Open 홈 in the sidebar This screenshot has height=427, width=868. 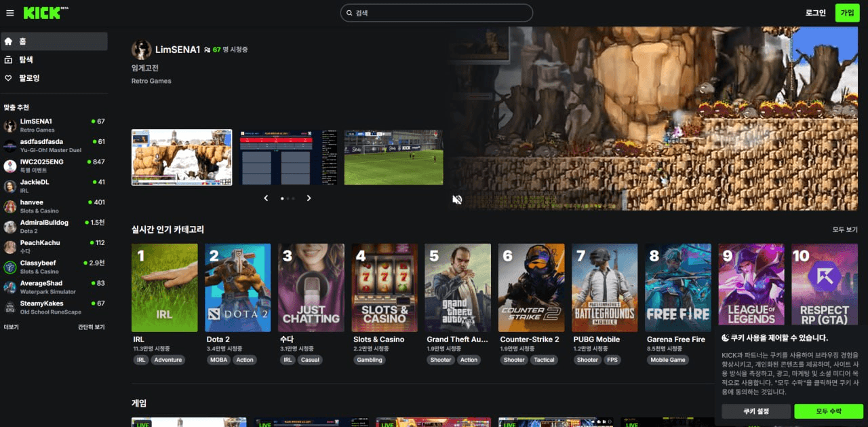tap(54, 41)
